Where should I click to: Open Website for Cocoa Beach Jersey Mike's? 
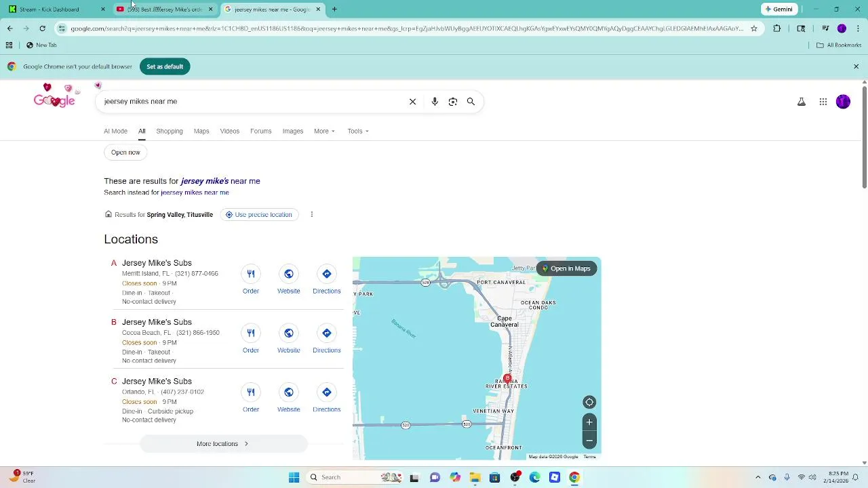(289, 333)
